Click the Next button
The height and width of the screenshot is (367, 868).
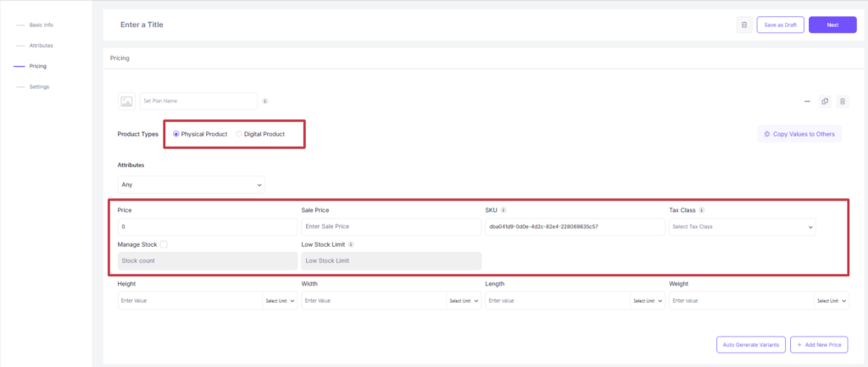pyautogui.click(x=832, y=25)
